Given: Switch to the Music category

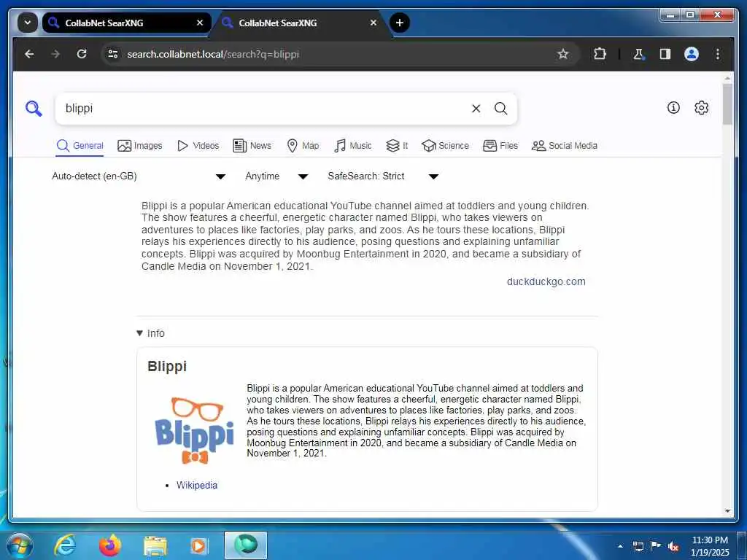Looking at the screenshot, I should click(x=353, y=146).
